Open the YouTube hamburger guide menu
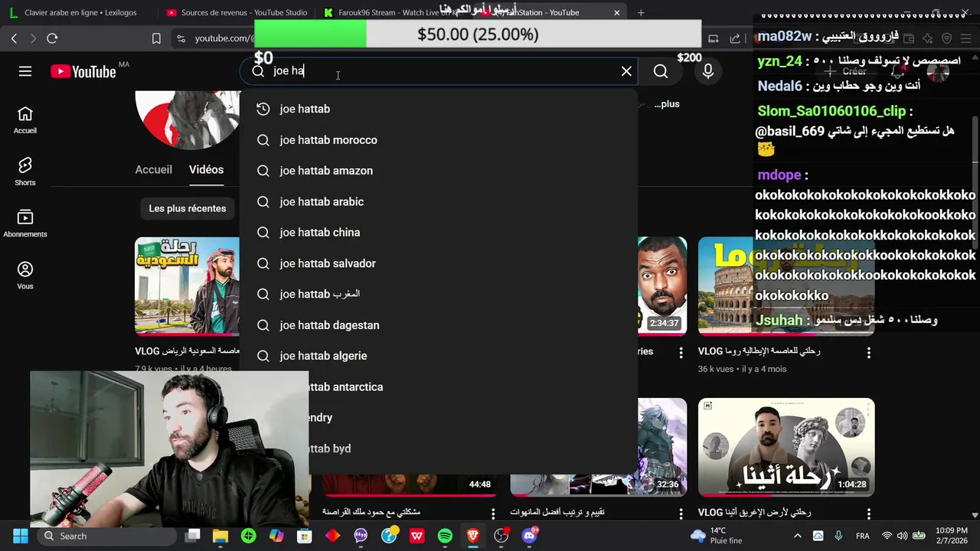Image resolution: width=980 pixels, height=551 pixels. click(25, 71)
